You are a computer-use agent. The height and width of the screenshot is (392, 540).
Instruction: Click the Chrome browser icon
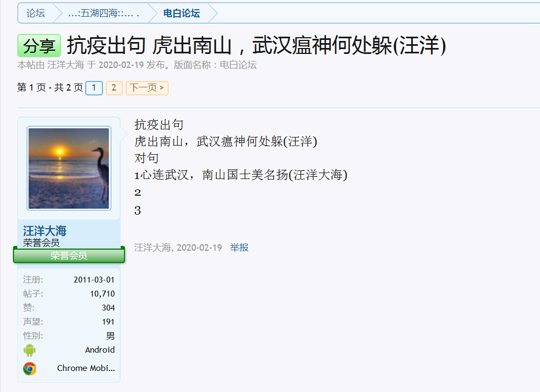[x=29, y=369]
